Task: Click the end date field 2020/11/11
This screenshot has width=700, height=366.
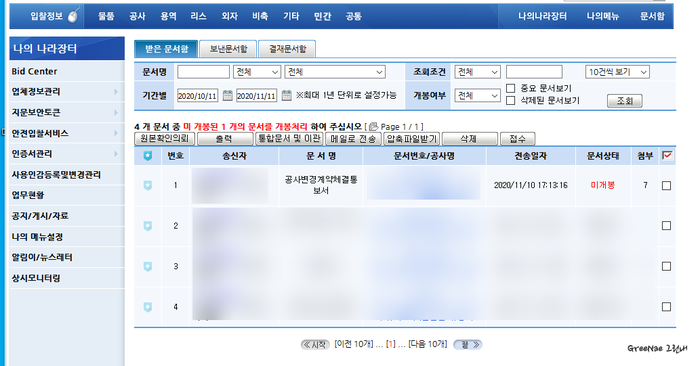Action: pyautogui.click(x=257, y=96)
